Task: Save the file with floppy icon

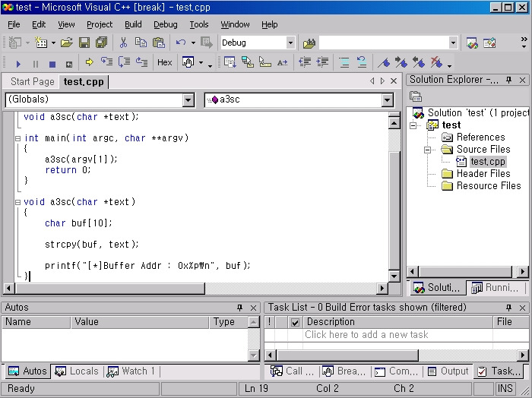Action: 84,43
